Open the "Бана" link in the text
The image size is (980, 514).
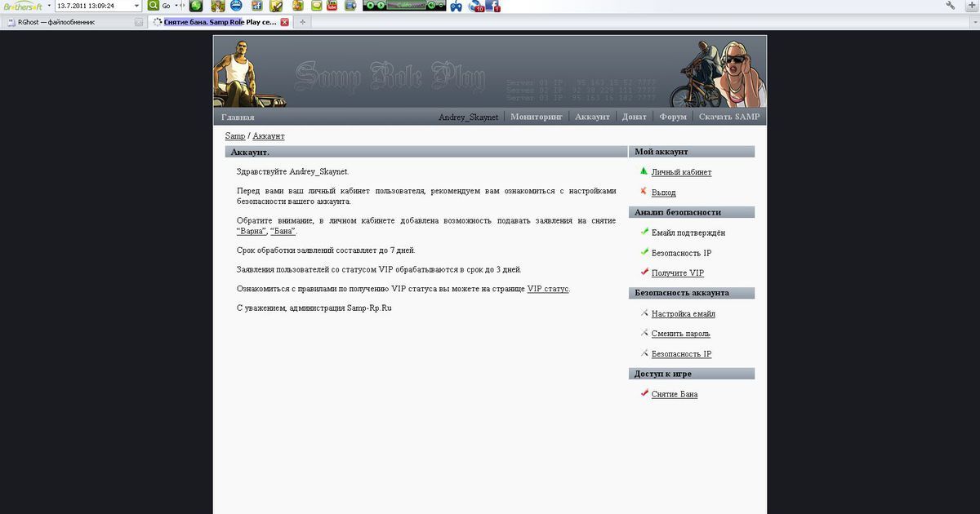tap(283, 232)
